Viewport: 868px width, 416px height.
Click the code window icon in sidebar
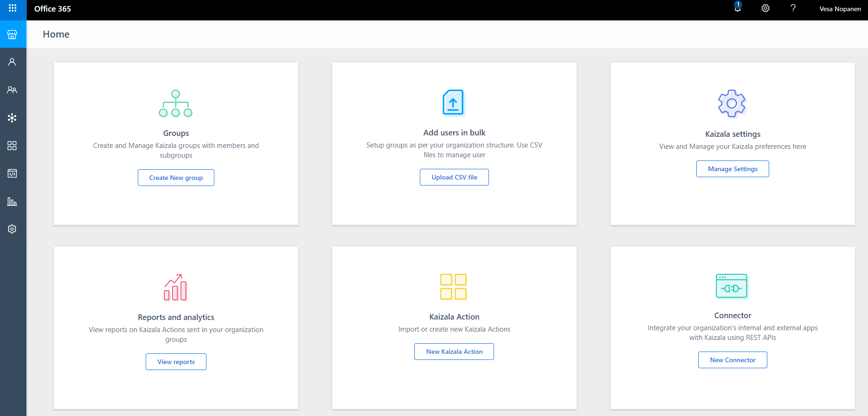(13, 173)
